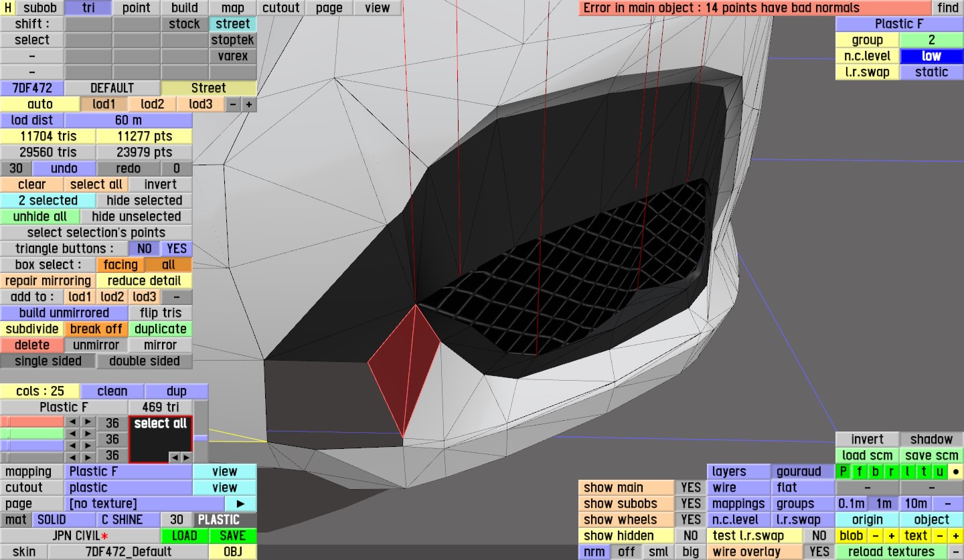Open the lod2 tab beside auto
The image size is (964, 560).
tap(153, 104)
